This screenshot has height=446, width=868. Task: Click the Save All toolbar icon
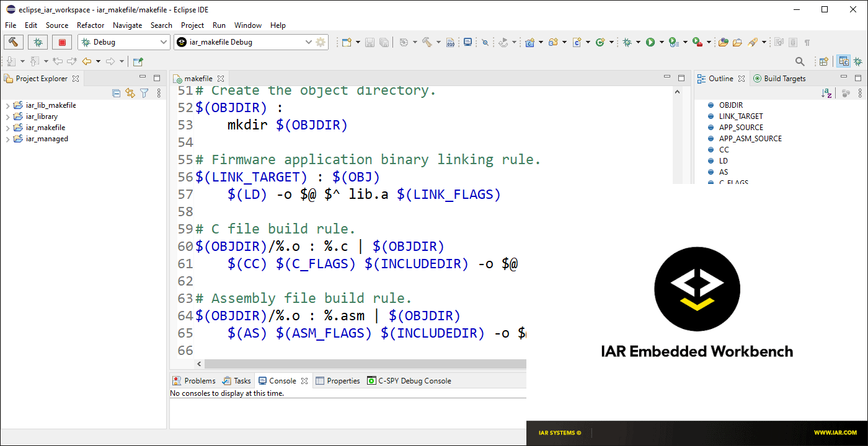pyautogui.click(x=384, y=42)
